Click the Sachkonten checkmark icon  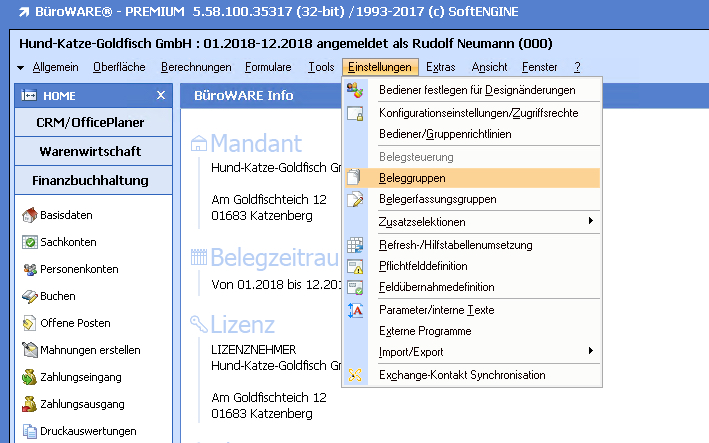29,242
